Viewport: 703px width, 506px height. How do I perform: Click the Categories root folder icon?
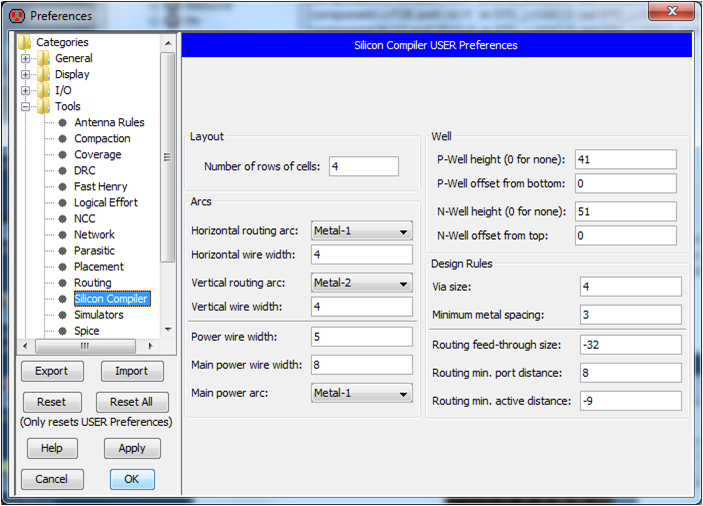pyautogui.click(x=24, y=43)
